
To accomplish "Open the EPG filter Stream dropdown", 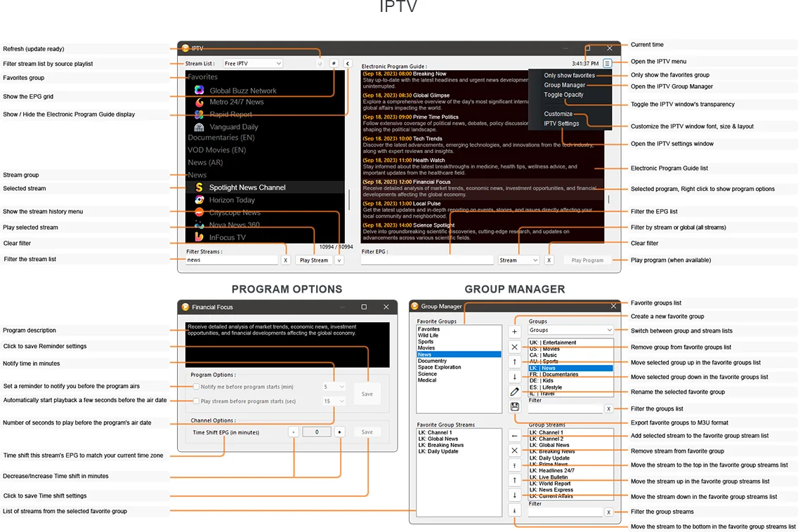I will [518, 260].
